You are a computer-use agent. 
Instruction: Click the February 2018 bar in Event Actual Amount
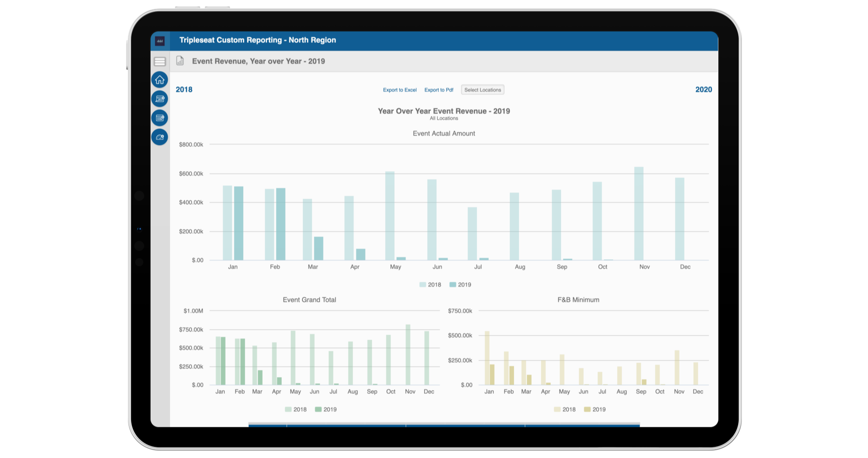(269, 224)
